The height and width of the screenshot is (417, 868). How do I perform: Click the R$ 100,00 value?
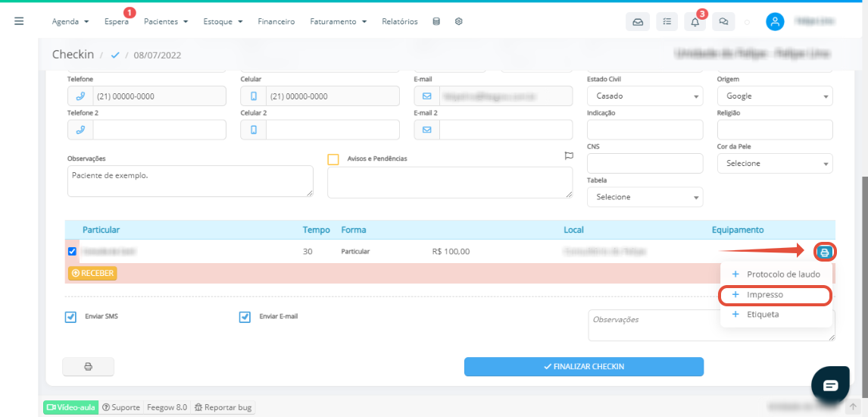coord(451,252)
